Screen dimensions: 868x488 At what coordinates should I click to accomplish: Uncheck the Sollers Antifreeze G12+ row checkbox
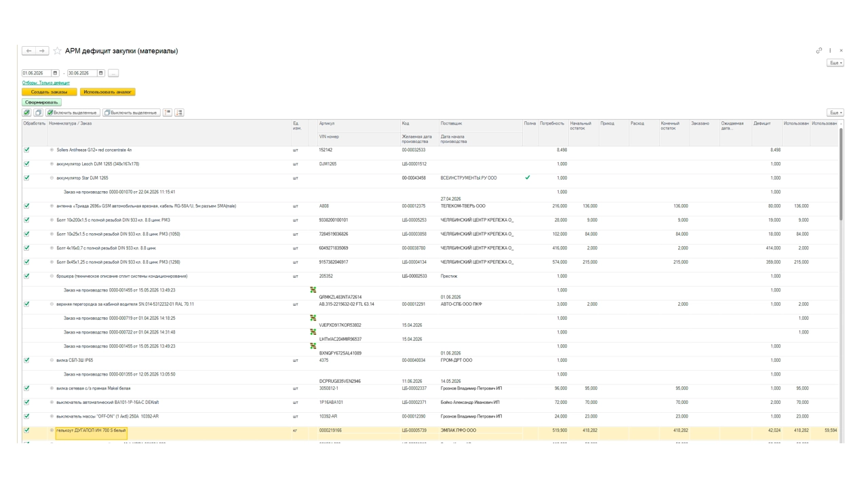pos(27,150)
